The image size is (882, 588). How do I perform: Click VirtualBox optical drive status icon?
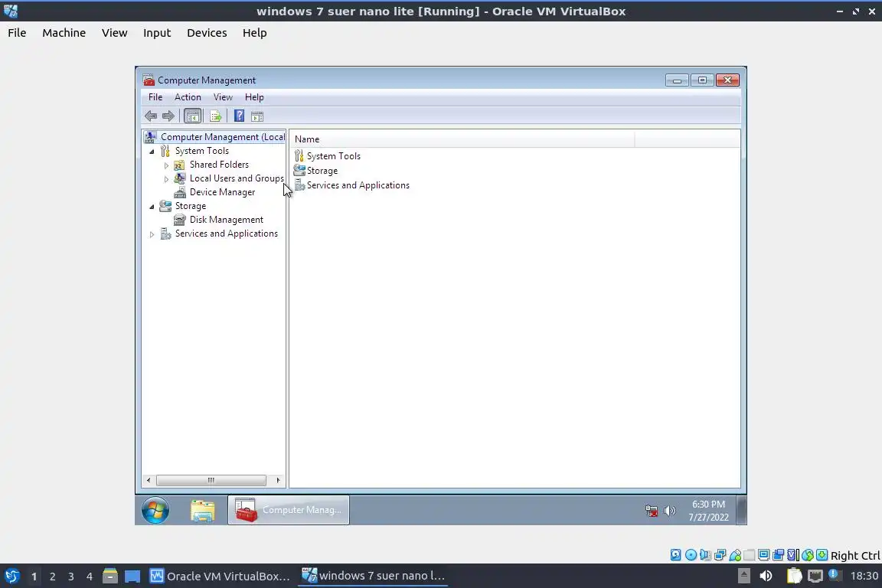click(691, 555)
